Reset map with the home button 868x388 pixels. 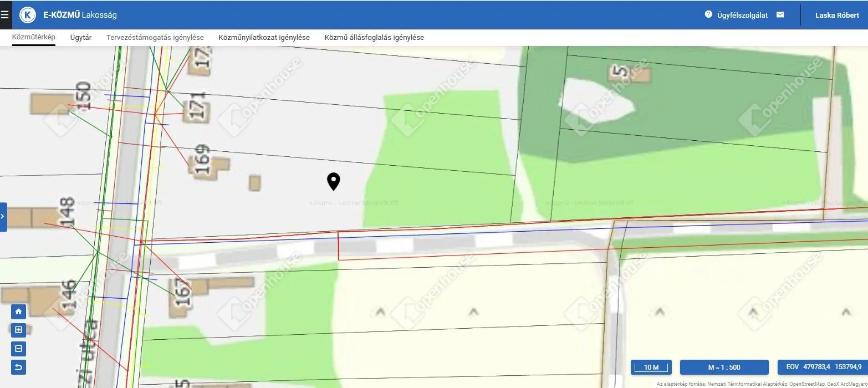click(x=18, y=312)
